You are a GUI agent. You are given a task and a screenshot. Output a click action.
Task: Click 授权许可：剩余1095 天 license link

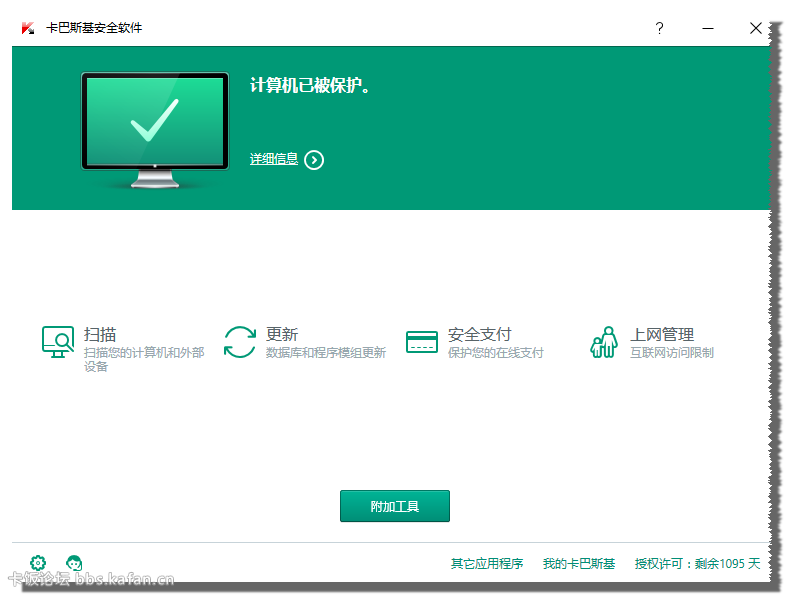[x=697, y=563]
